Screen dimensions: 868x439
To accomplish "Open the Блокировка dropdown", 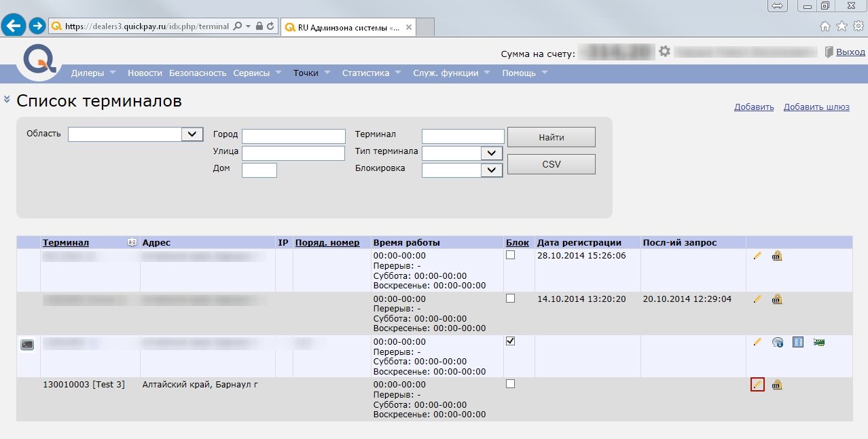I will pyautogui.click(x=491, y=170).
